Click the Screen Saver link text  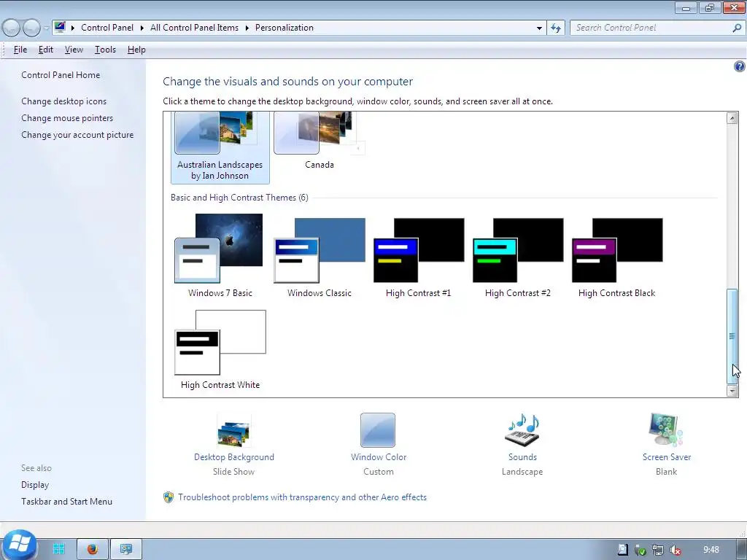[x=667, y=457]
